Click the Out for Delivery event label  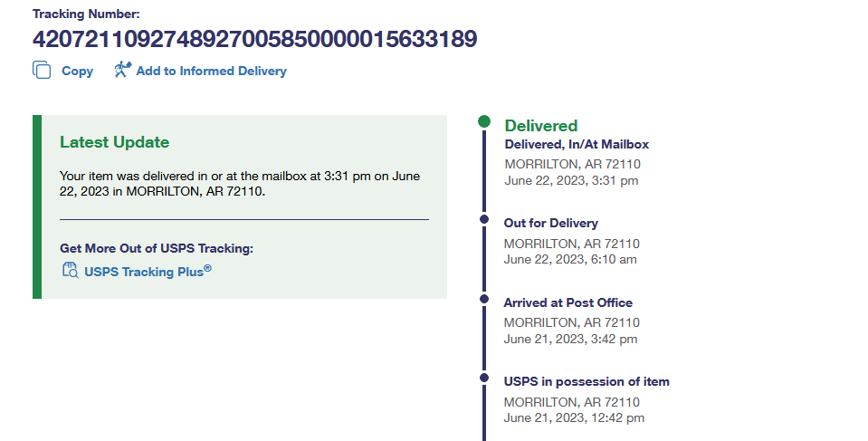(550, 223)
